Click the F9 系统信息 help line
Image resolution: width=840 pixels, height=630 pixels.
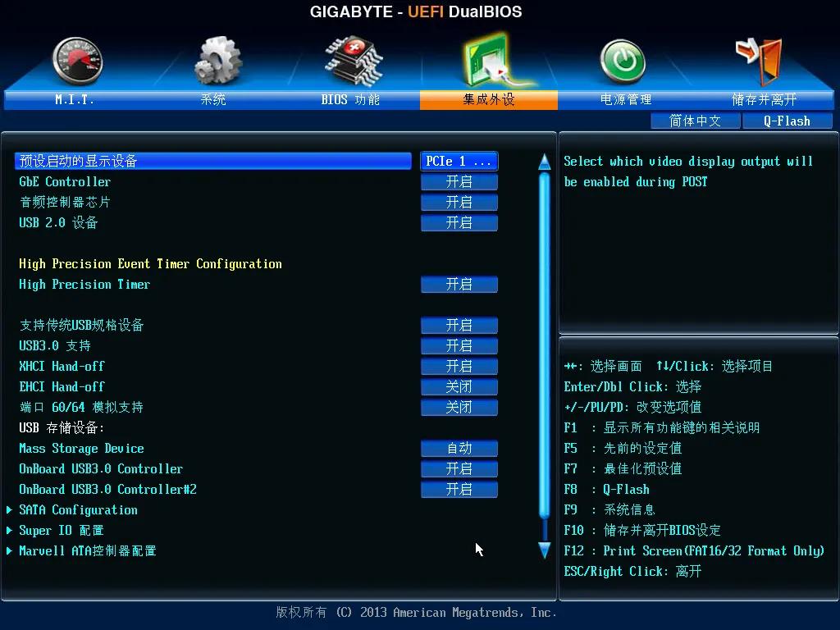point(609,509)
